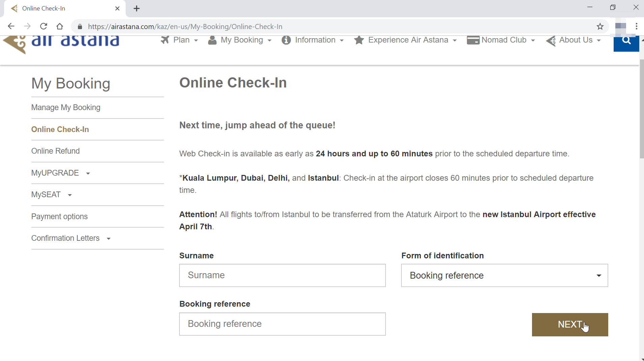
Task: Click the Nomad Club card icon
Action: (x=473, y=40)
